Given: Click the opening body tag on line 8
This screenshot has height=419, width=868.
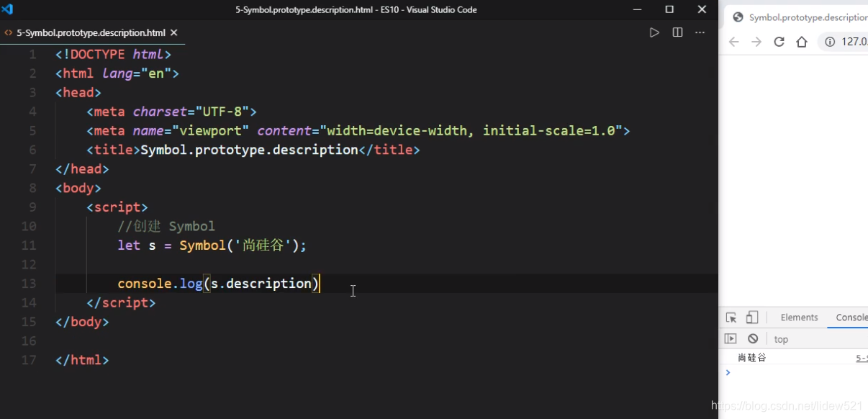Looking at the screenshot, I should 78,188.
